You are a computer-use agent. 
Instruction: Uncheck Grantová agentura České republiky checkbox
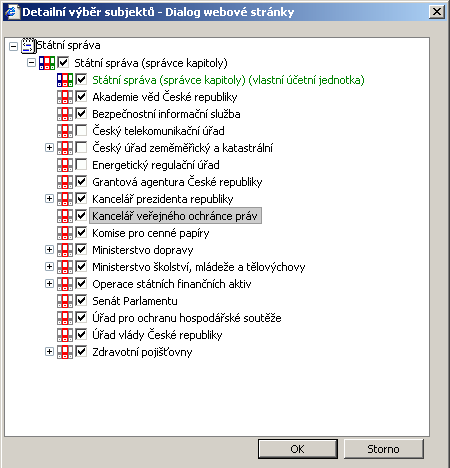[81, 181]
